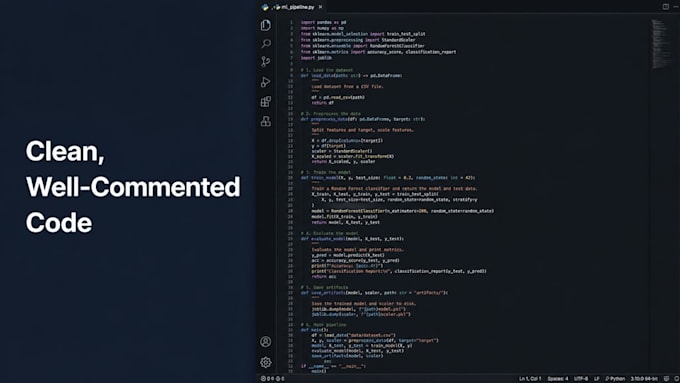Click the if __name__ == "__main__" line
The height and width of the screenshot is (383, 680).
click(333, 366)
